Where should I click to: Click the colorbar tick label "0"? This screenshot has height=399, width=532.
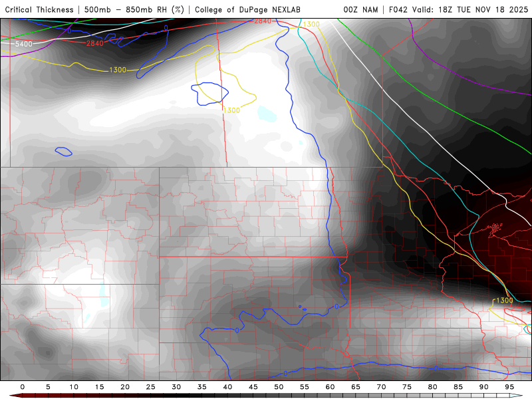[23, 387]
